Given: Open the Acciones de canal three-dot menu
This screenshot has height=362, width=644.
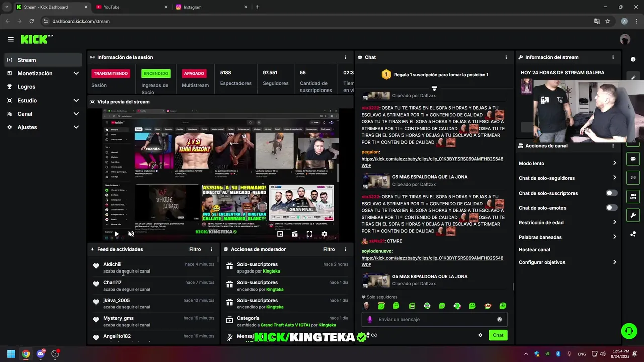Looking at the screenshot, I should click(x=613, y=146).
